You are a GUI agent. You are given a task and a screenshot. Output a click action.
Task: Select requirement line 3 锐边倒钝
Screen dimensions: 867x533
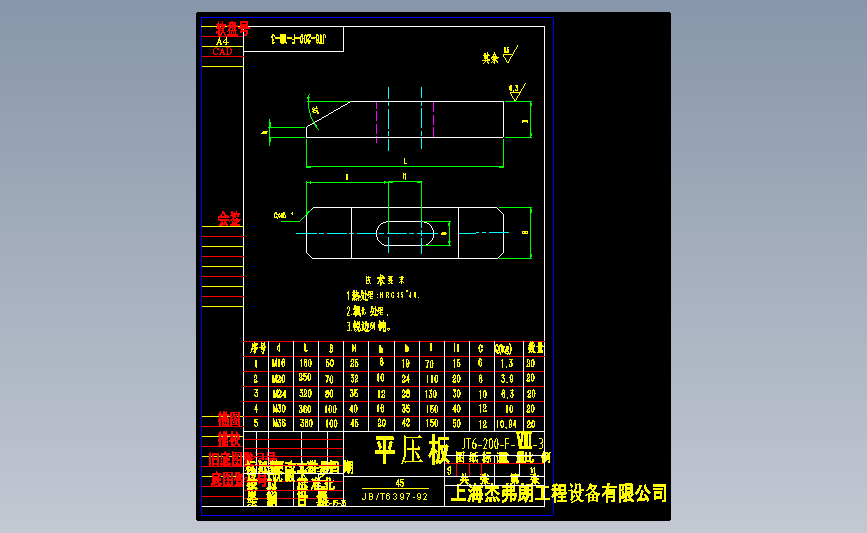(x=369, y=327)
